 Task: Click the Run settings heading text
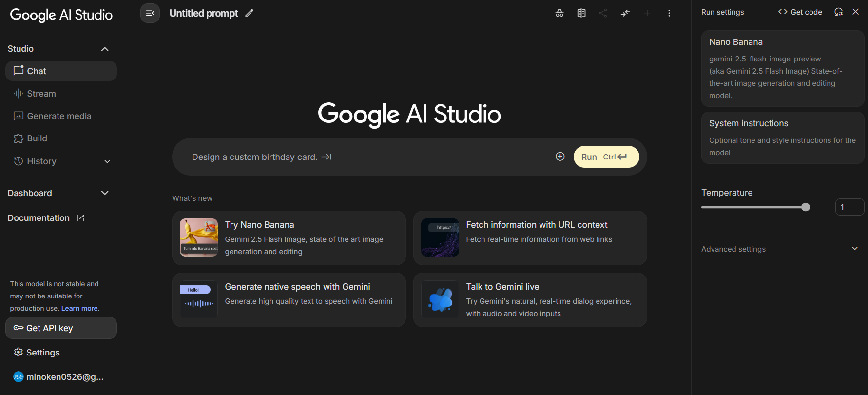722,12
